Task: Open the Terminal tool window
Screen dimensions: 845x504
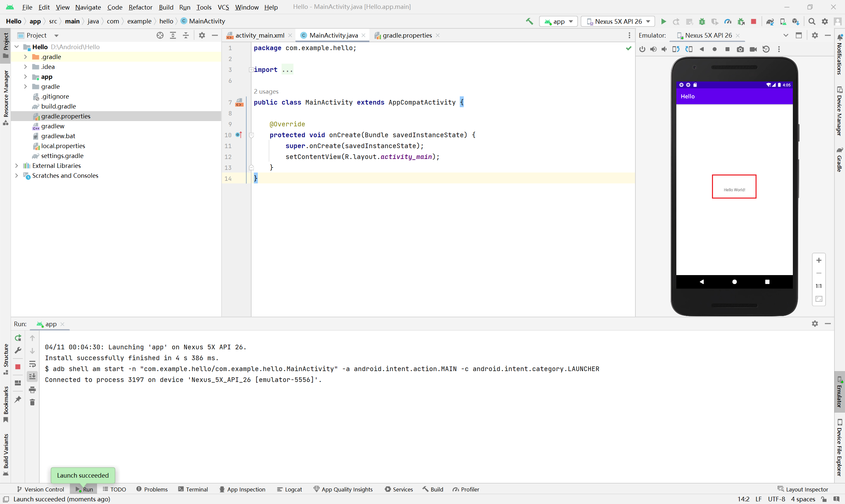Action: [193, 489]
